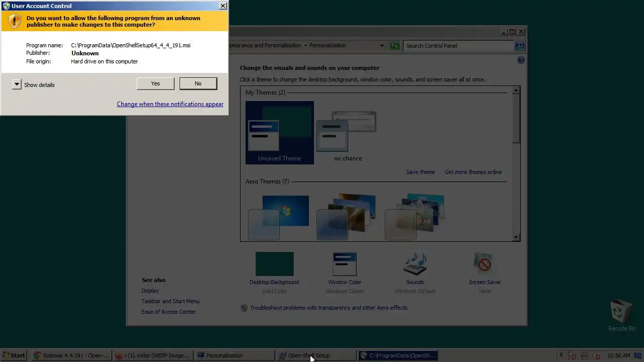The image size is (644, 362).
Task: Click theme list scroll down arrow
Action: pyautogui.click(x=516, y=237)
